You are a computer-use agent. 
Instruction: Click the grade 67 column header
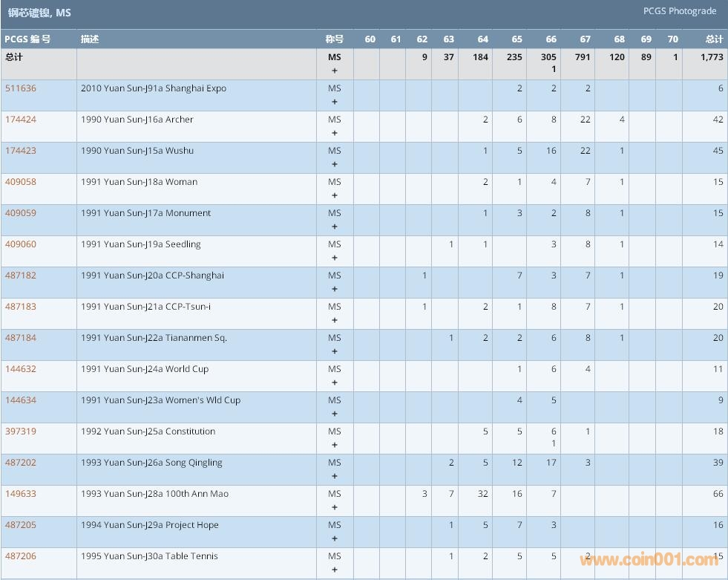pyautogui.click(x=586, y=39)
